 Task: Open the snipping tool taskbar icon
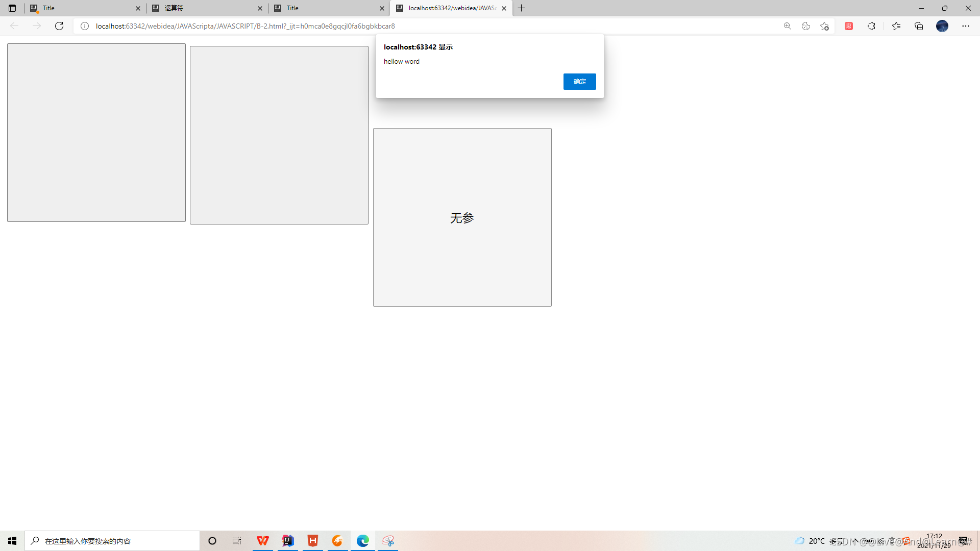[x=388, y=541]
